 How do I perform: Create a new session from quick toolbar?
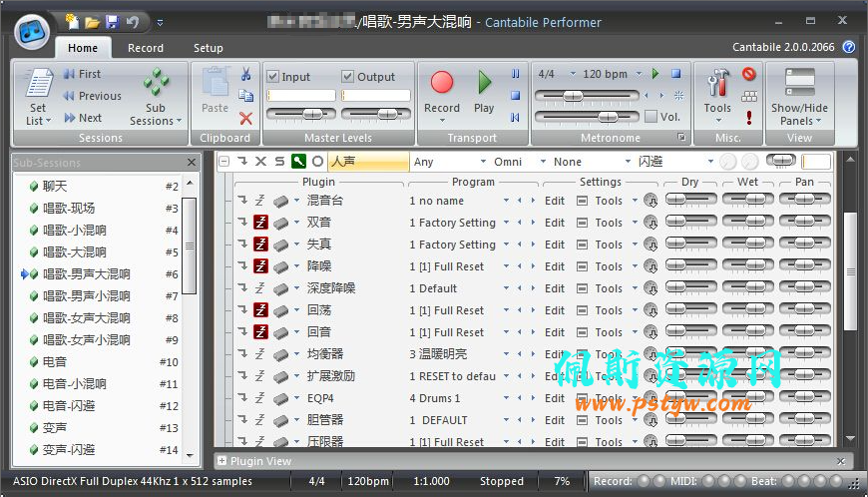72,22
